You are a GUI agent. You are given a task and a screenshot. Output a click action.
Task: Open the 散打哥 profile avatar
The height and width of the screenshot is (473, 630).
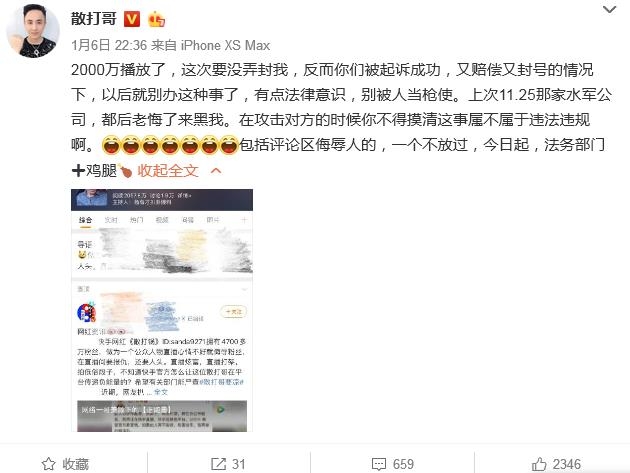point(33,31)
